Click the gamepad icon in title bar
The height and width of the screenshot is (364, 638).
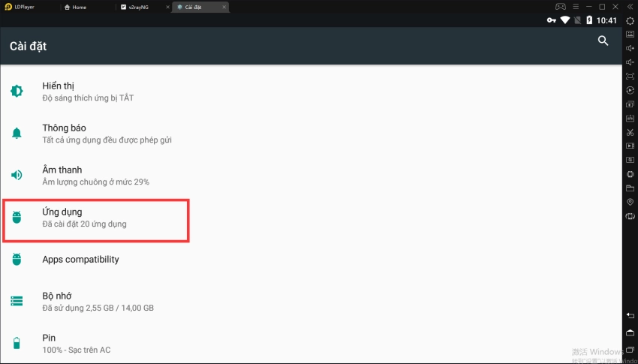[x=558, y=7]
